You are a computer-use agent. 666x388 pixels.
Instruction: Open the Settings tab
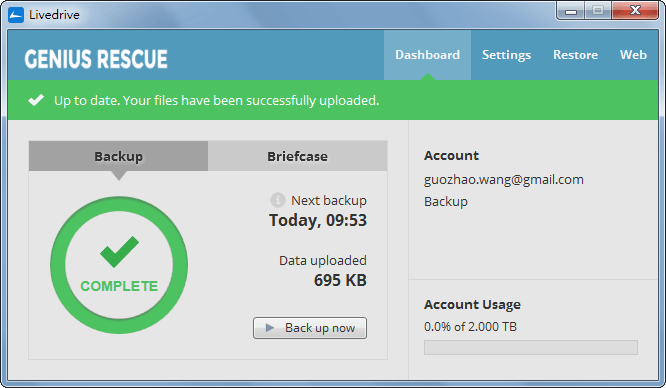[x=506, y=55]
